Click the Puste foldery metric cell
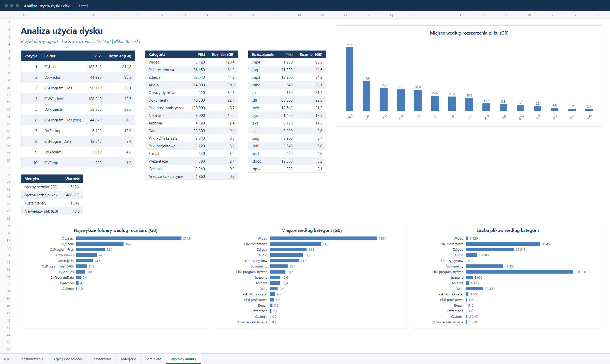610x364 pixels. click(x=35, y=203)
